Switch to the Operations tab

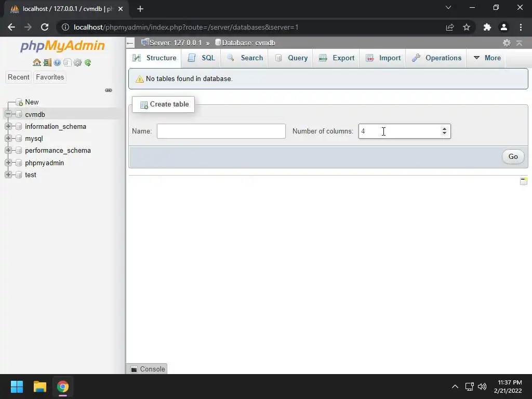(436, 58)
